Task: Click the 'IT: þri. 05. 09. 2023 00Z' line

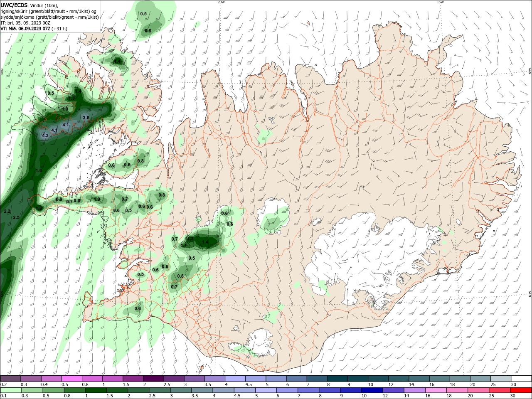Action: click(25, 23)
